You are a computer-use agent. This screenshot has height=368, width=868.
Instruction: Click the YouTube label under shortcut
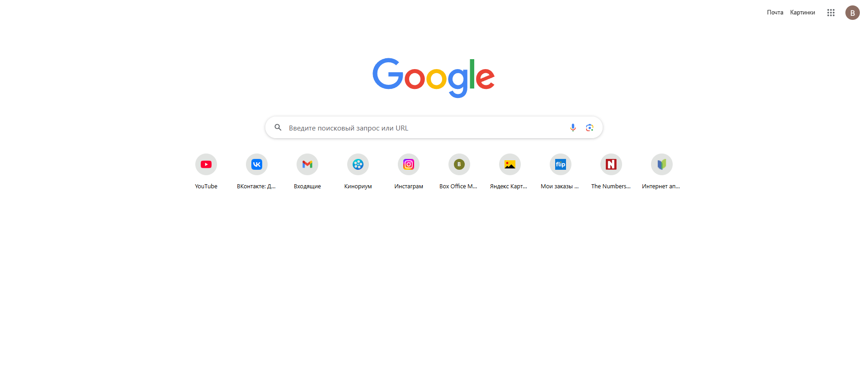tap(206, 186)
